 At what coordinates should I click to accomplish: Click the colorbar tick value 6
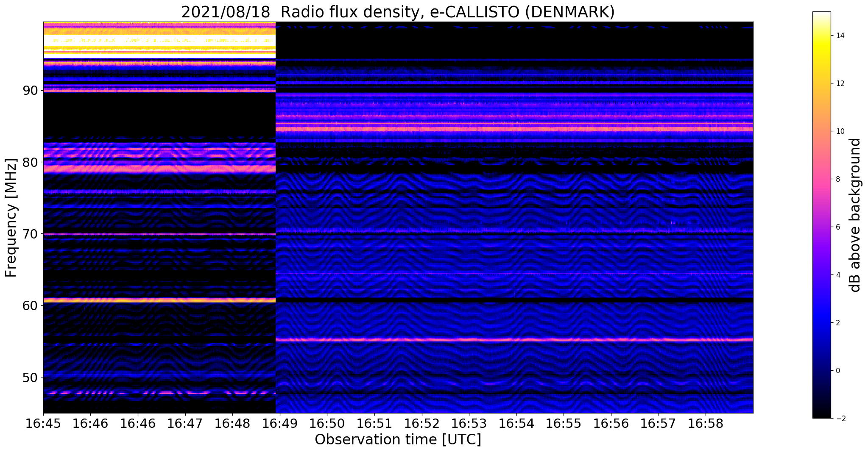[x=837, y=227]
